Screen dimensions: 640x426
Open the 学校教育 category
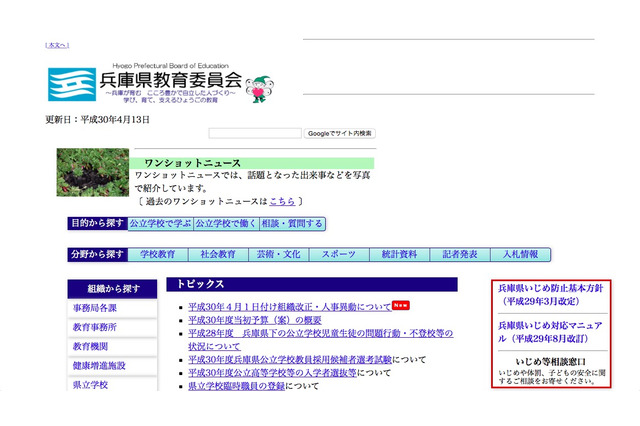coord(158,254)
